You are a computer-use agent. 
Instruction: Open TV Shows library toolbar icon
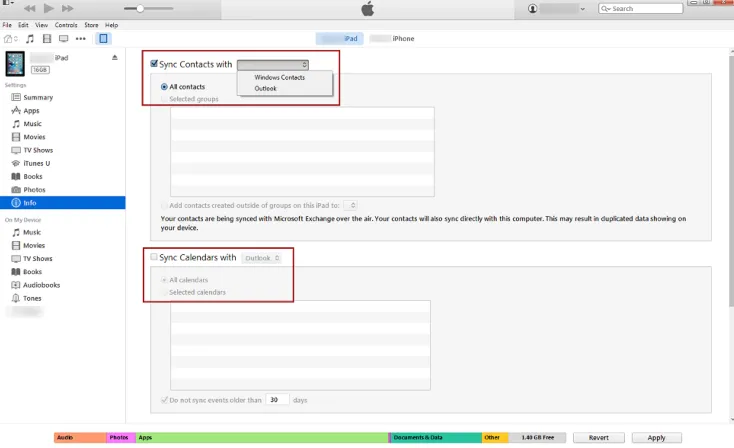click(64, 38)
